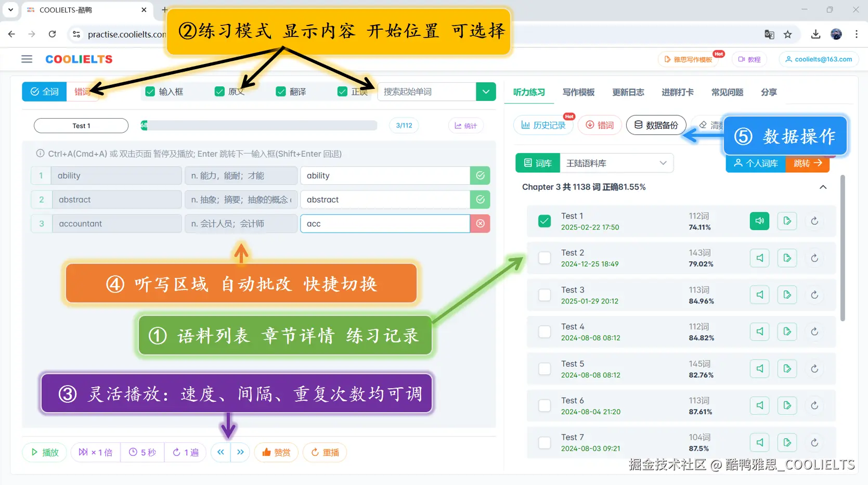This screenshot has width=868, height=485.
Task: Open the 教程 tutorial
Action: [749, 59]
